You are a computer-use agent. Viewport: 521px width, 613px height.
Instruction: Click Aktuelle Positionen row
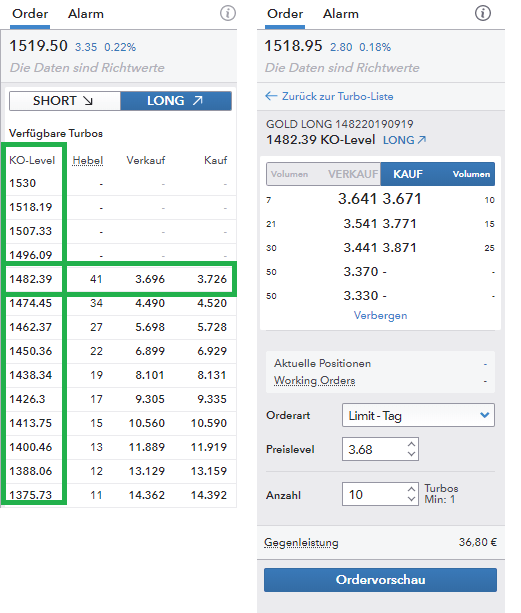pyautogui.click(x=380, y=363)
